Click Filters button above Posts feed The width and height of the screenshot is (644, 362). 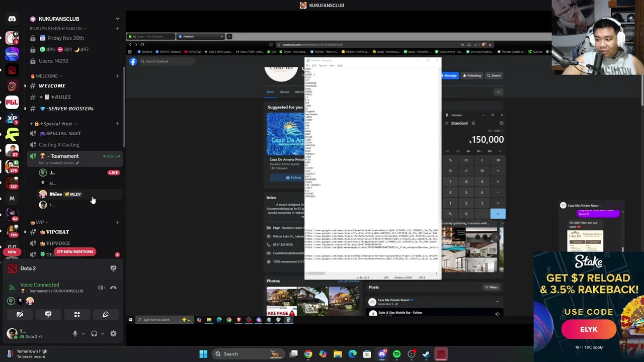tap(491, 287)
